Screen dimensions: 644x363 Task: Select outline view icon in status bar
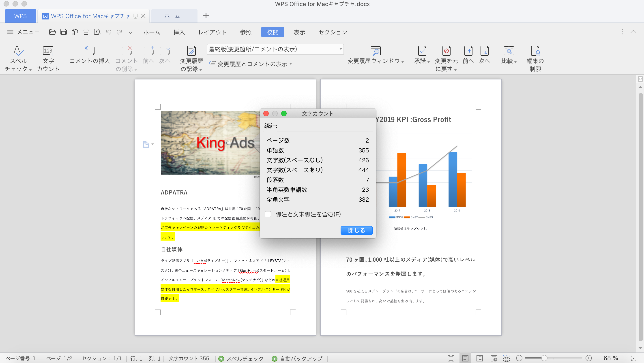click(479, 358)
